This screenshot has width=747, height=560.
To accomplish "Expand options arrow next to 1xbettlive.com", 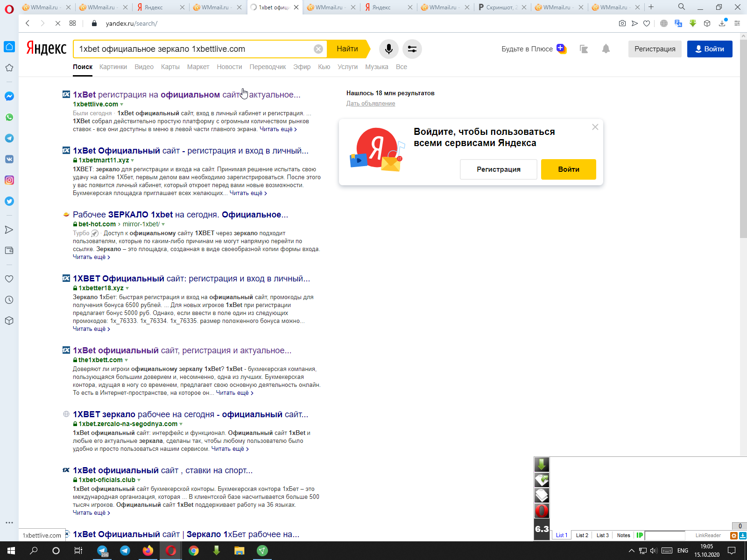I will (122, 105).
